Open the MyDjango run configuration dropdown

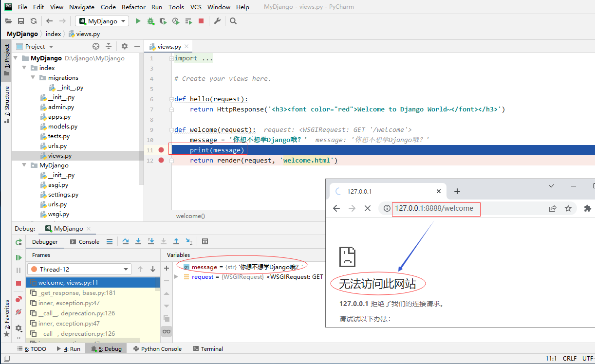[x=102, y=21]
